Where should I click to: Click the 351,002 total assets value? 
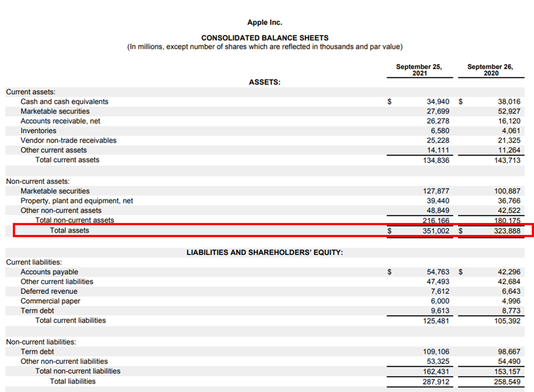436,231
